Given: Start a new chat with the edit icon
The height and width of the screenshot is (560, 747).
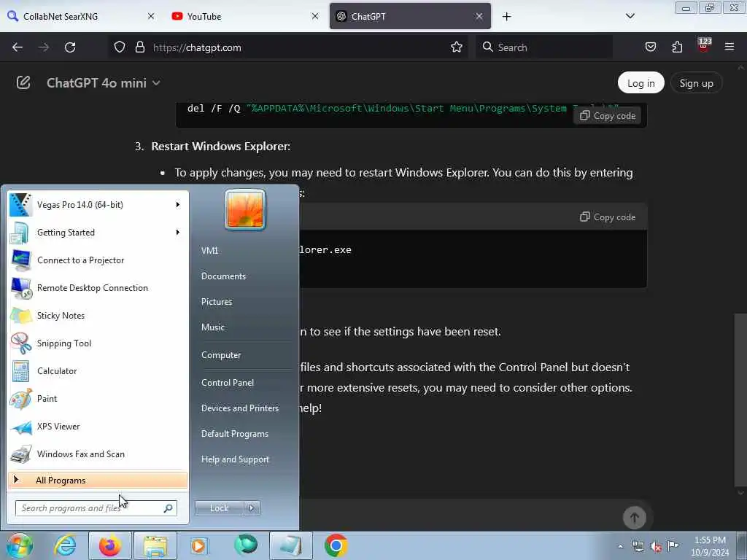Looking at the screenshot, I should click(23, 83).
